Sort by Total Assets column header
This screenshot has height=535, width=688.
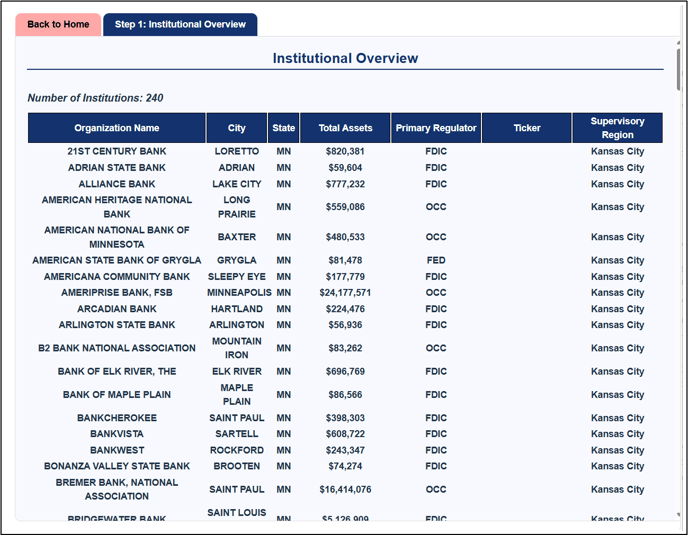click(345, 128)
